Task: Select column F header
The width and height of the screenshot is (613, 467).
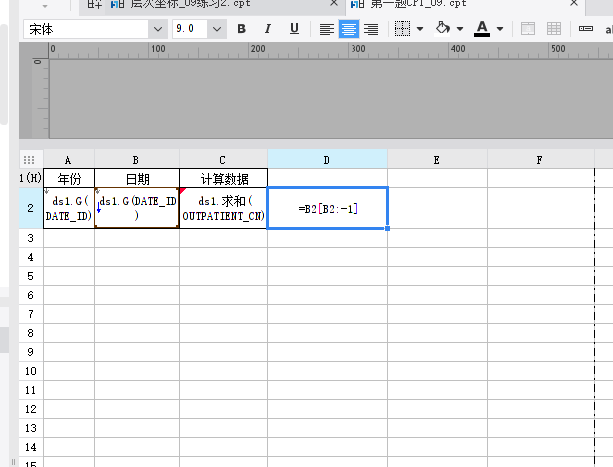Action: (x=540, y=160)
